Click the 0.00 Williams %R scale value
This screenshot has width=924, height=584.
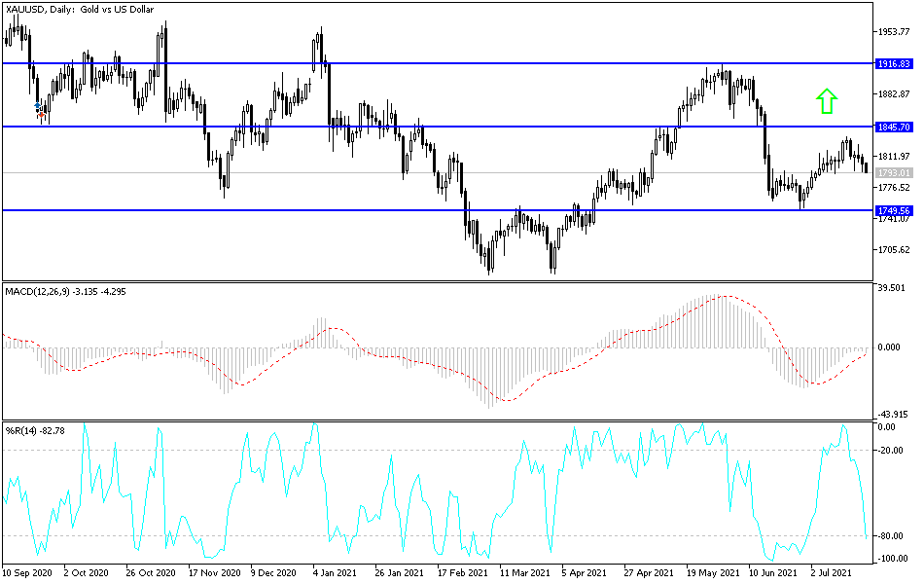[x=887, y=427]
